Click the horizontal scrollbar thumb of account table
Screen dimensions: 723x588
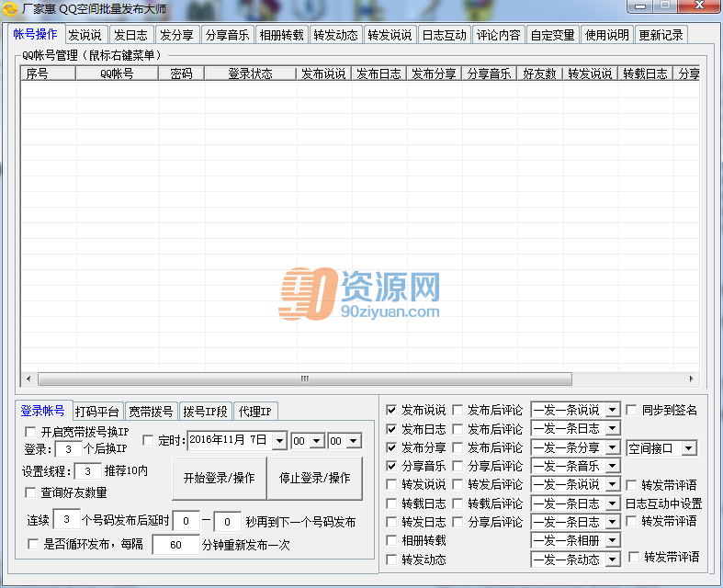[305, 379]
